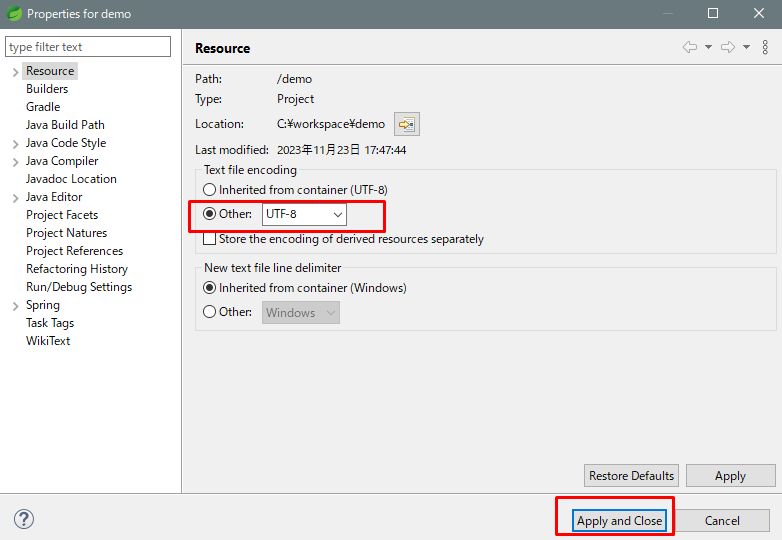Open Javadoc Location page

71,179
